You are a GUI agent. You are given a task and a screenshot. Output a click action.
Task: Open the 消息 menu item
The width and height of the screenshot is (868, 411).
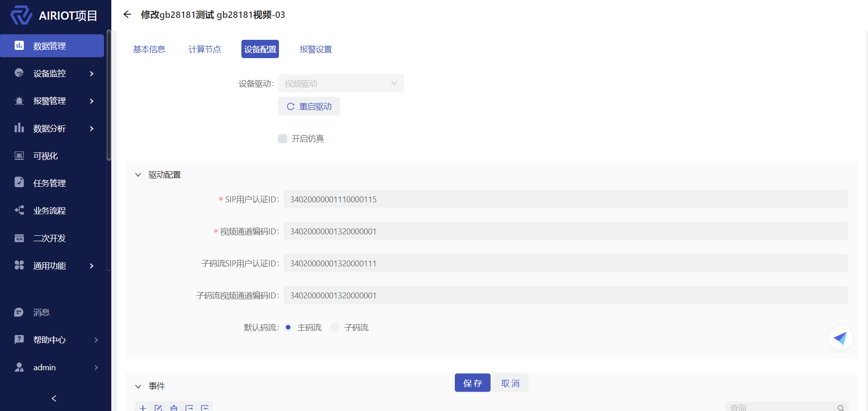pos(52,312)
